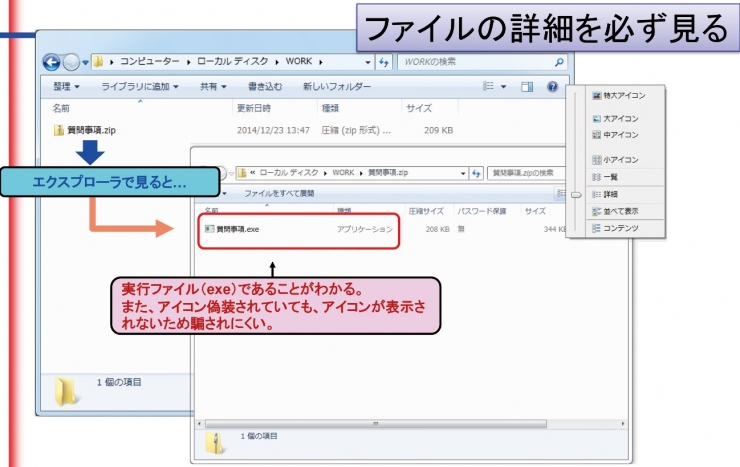740x467 pixels.
Task: Click the forward arrow in WORK window
Action: [71, 62]
